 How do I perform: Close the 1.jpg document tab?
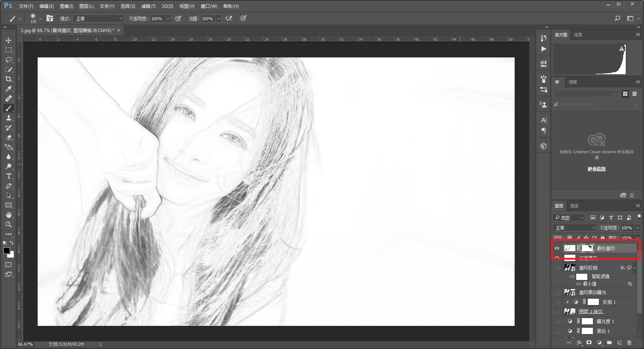[119, 30]
